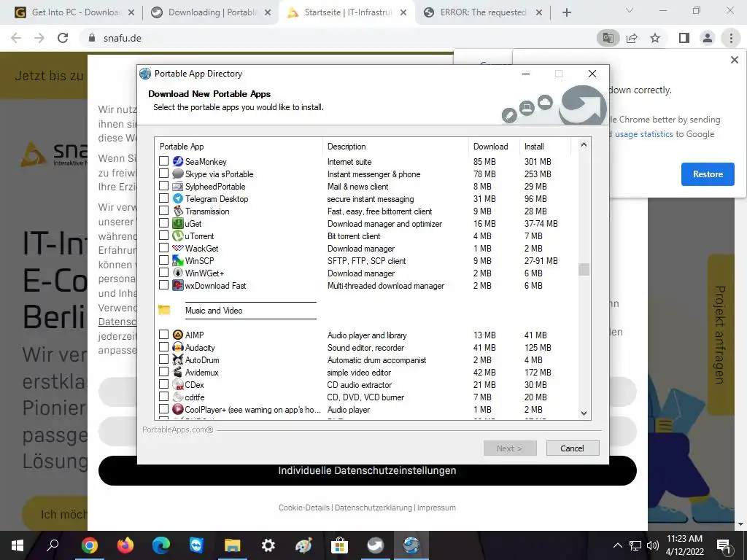Click Chrome's share page icon
The height and width of the screenshot is (560, 747).
632,38
